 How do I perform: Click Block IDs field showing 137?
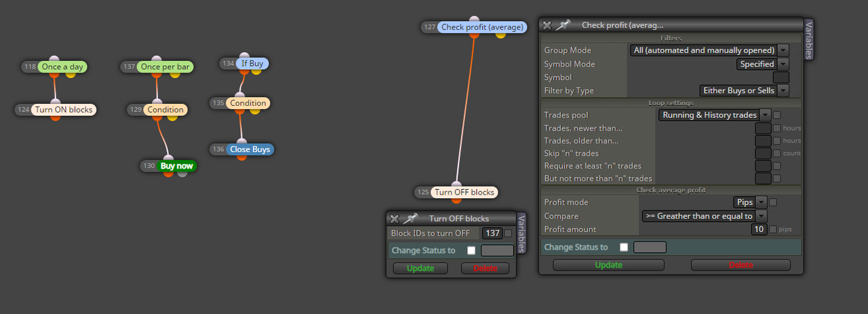tap(492, 233)
